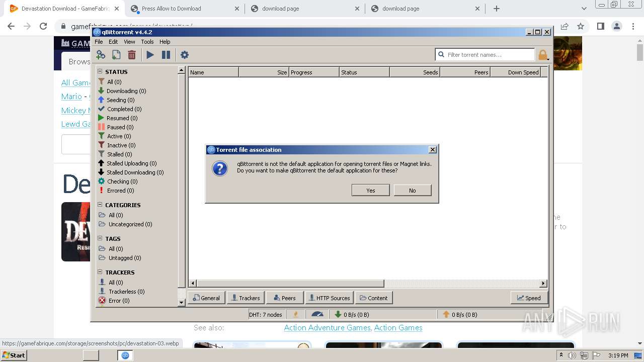Open the File menu
This screenshot has height=362, width=644.
point(99,42)
